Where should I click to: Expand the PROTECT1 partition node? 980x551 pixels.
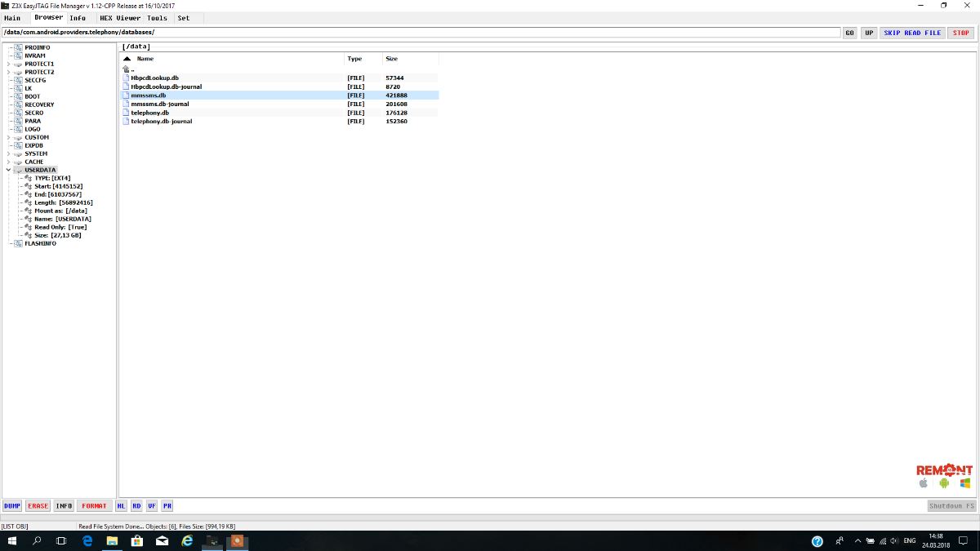tap(8, 64)
